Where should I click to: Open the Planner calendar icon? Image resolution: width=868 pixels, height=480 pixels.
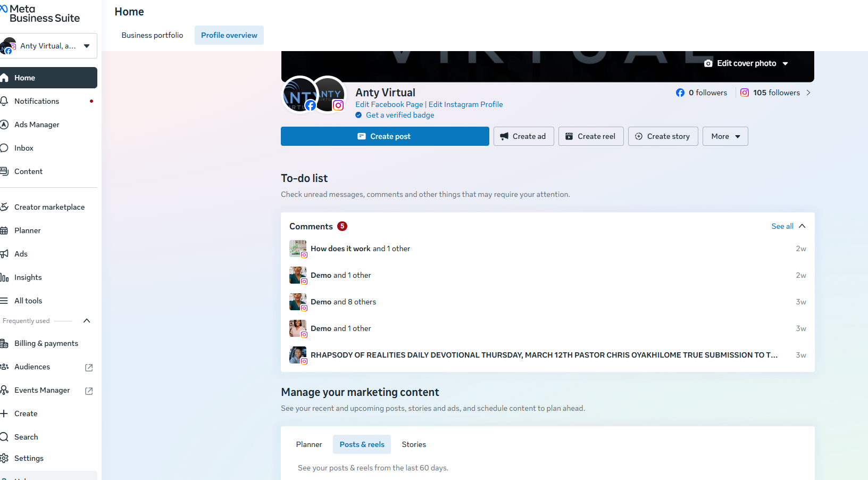pyautogui.click(x=4, y=230)
